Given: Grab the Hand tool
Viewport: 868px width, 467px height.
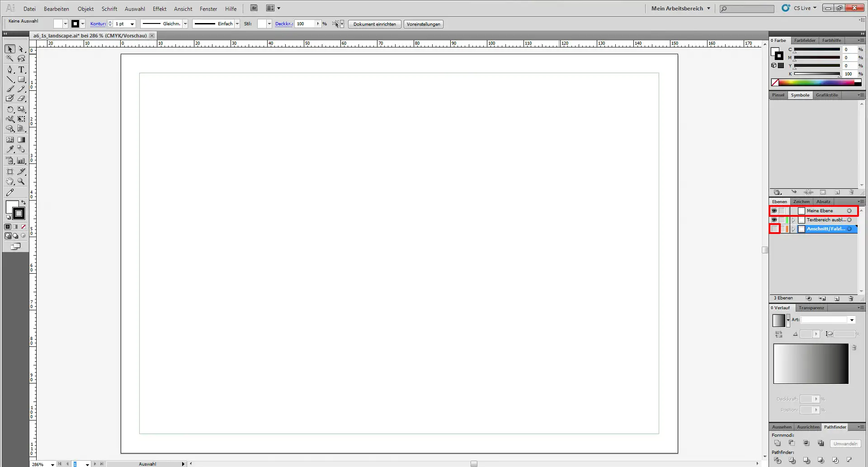Looking at the screenshot, I should (10, 182).
